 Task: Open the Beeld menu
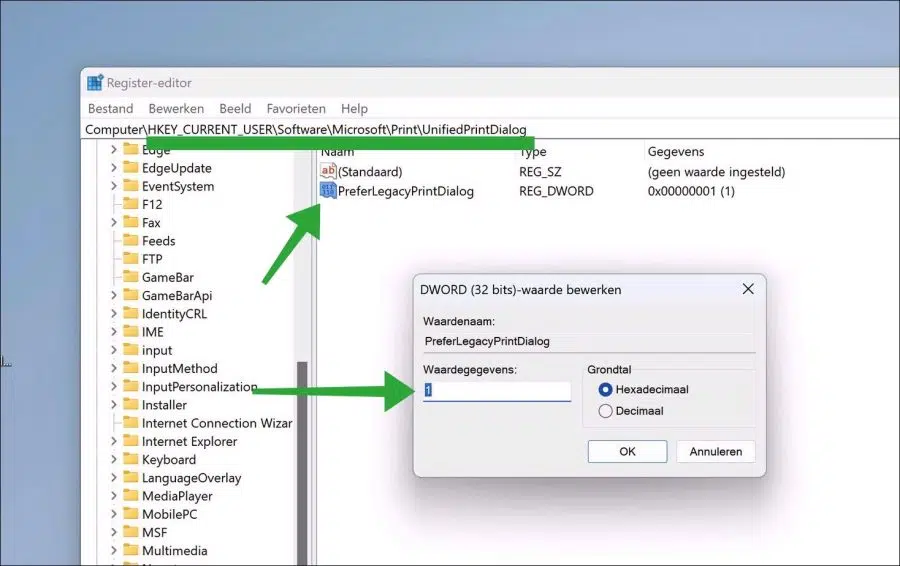pyautogui.click(x=235, y=108)
